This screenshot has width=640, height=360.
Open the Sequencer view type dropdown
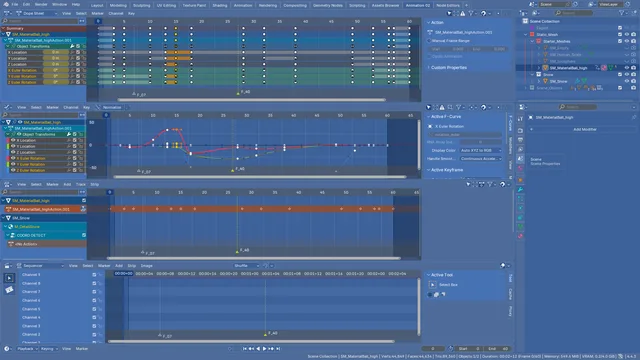(40, 266)
